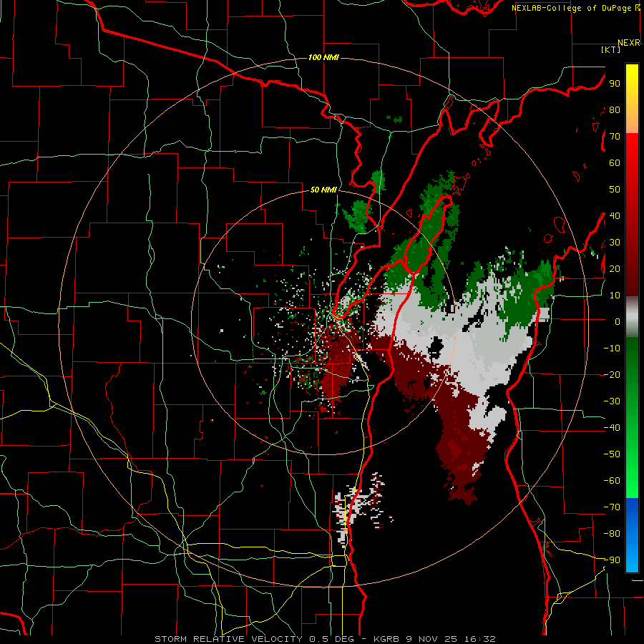This screenshot has height=644, width=644.
Task: Click the -80 value on the velocity scale
Action: coord(612,534)
